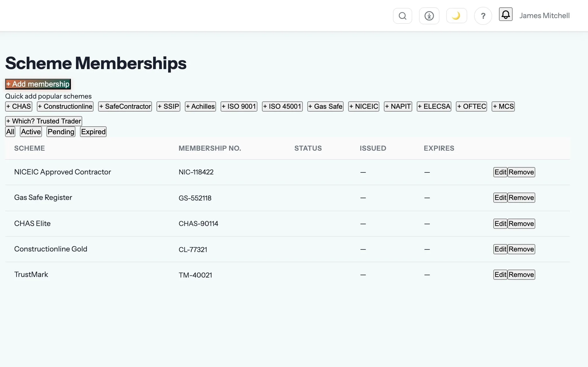Quick add NICEIC scheme
This screenshot has width=588, height=367.
tap(364, 106)
